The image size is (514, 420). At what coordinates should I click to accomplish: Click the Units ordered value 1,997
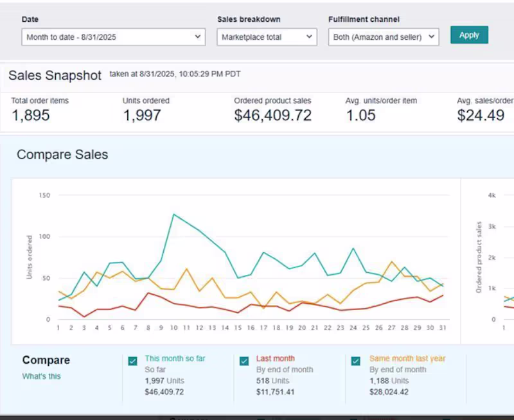click(142, 116)
